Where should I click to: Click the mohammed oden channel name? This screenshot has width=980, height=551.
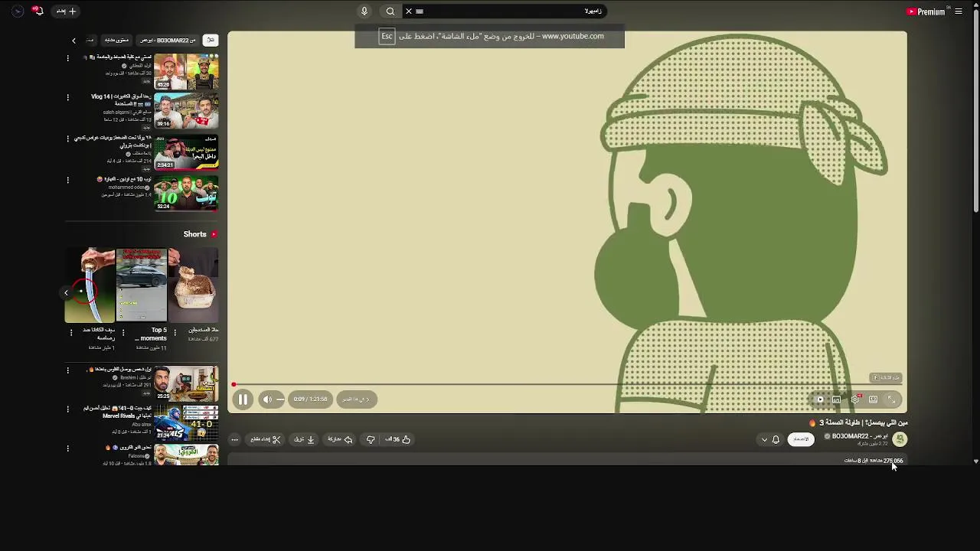click(127, 187)
